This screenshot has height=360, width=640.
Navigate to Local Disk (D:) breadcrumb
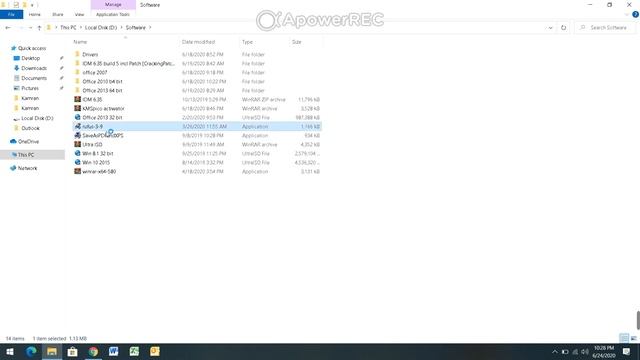101,27
